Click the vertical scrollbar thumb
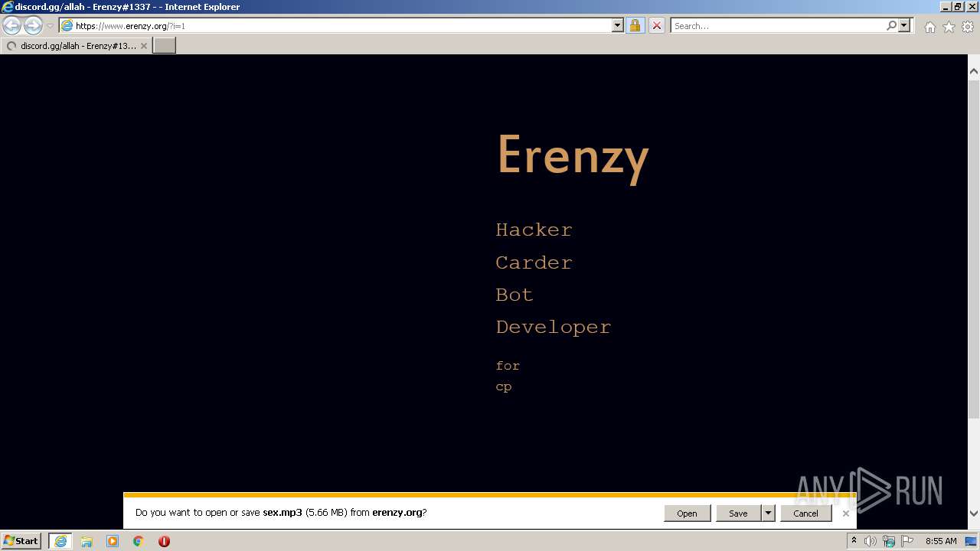The height and width of the screenshot is (551, 980). 974,249
